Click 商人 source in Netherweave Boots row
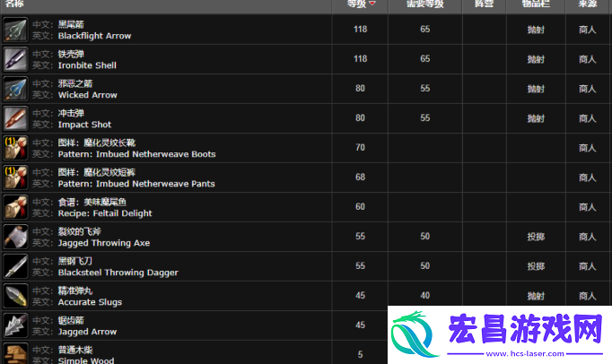 point(588,148)
